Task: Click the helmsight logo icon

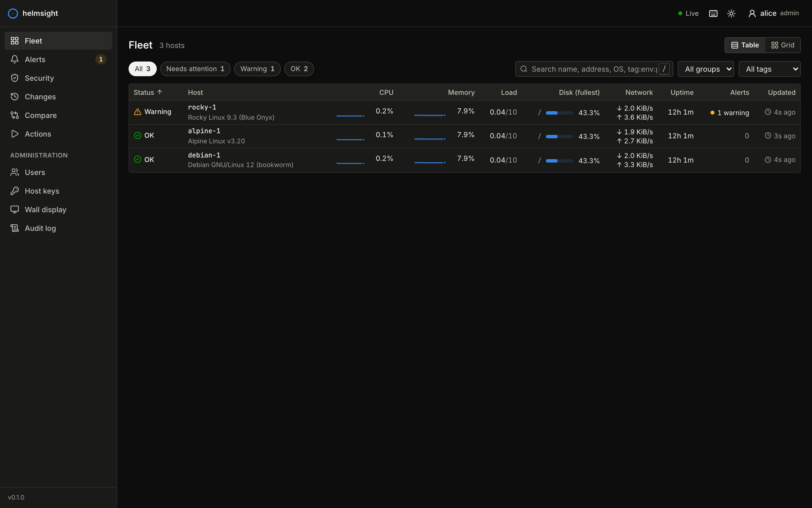Action: point(13,14)
